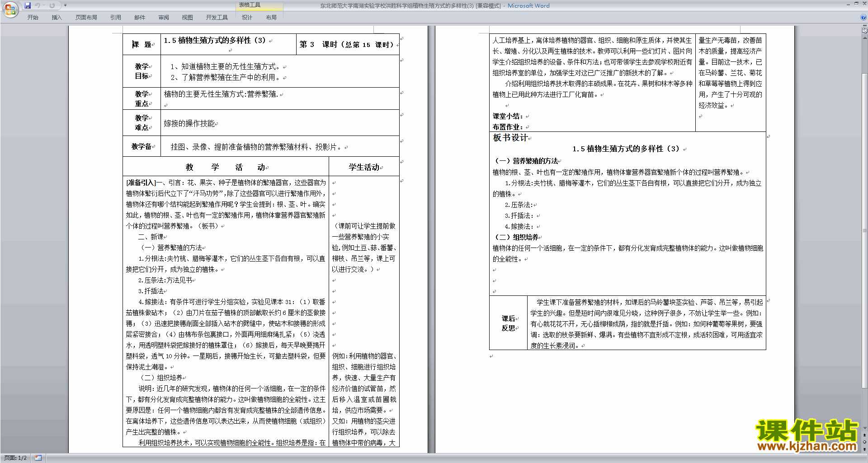868x463 pixels.
Task: Click the [准备引入] bold text
Action: pos(141,182)
